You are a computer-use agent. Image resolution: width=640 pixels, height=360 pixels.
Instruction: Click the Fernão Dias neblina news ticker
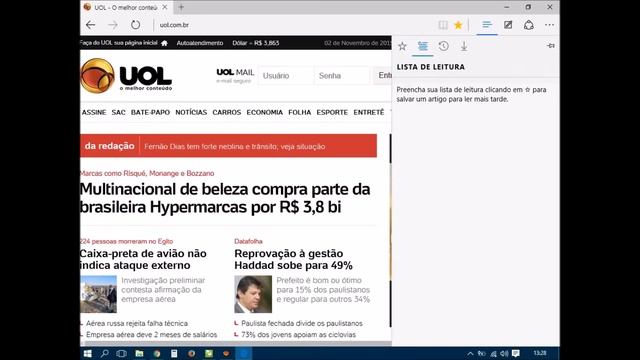pyautogui.click(x=235, y=147)
